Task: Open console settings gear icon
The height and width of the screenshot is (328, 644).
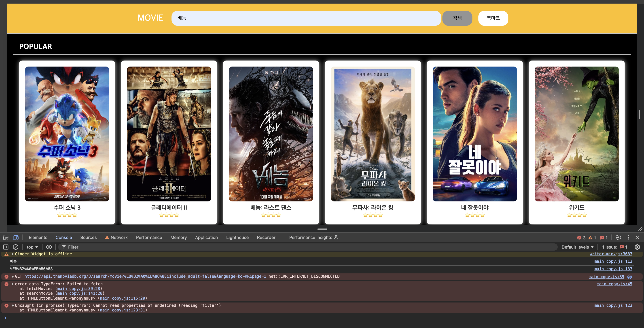Action: coord(637,247)
